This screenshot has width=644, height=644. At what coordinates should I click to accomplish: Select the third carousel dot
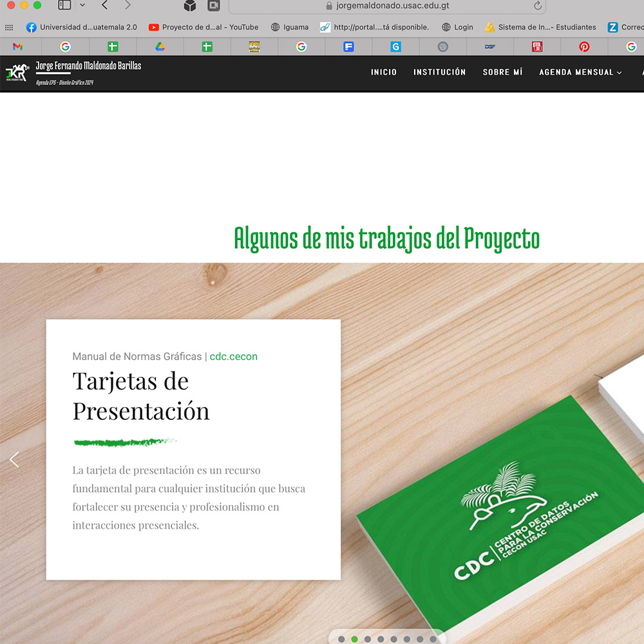pyautogui.click(x=368, y=639)
